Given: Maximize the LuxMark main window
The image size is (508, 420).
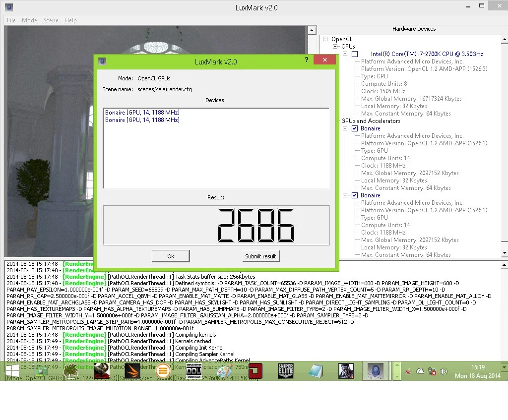Looking at the screenshot, I should pyautogui.click(x=482, y=6).
